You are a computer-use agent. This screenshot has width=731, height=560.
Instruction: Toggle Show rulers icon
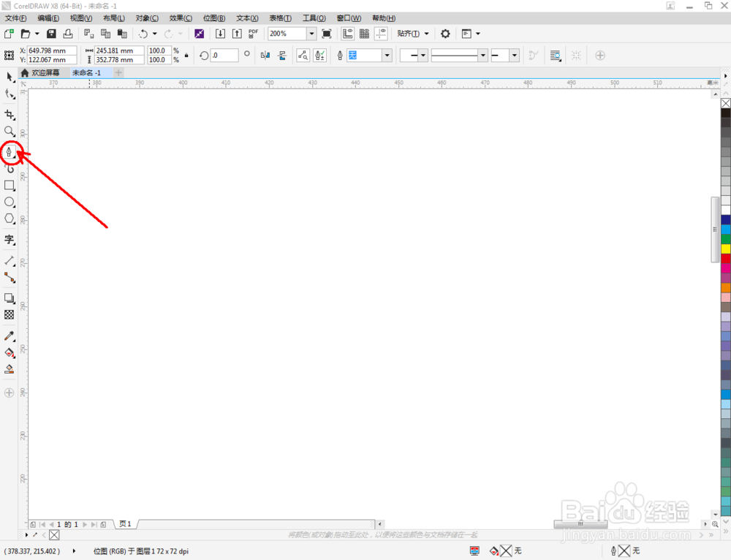348,34
